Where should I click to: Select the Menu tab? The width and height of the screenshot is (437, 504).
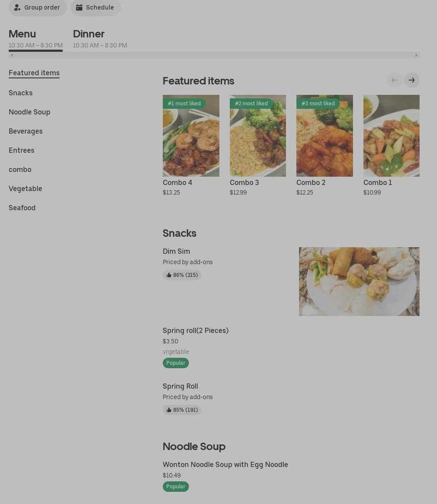[x=22, y=34]
